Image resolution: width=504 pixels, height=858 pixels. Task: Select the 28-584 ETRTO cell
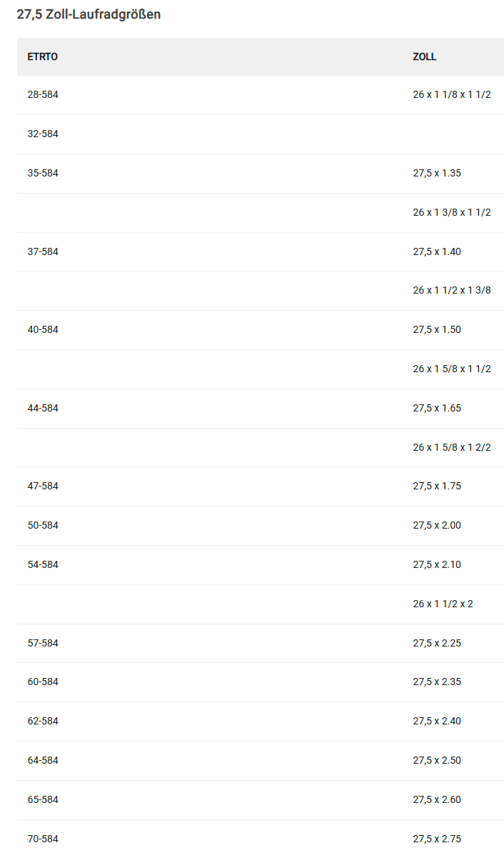coord(43,94)
